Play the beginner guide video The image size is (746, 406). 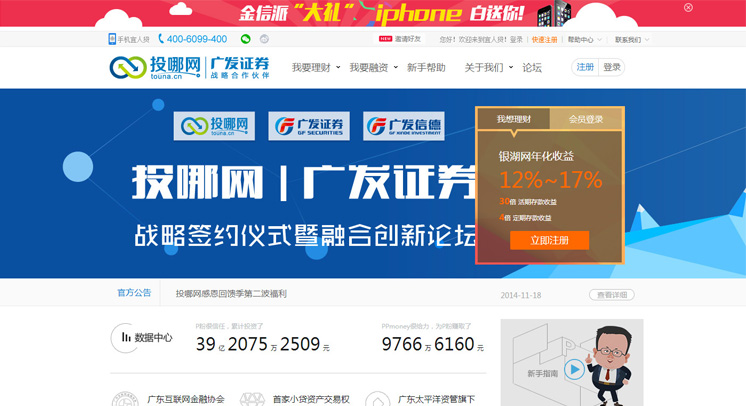pos(573,370)
